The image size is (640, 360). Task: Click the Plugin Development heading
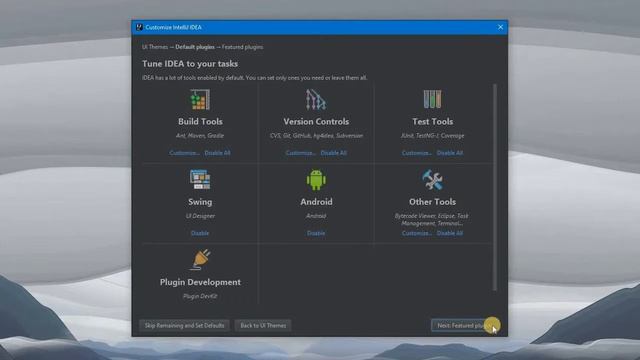click(200, 282)
